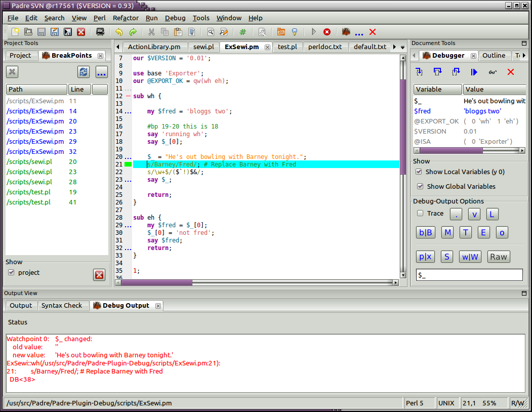Toggle Show Local Variables checkbox
532x412 pixels.
coord(419,172)
